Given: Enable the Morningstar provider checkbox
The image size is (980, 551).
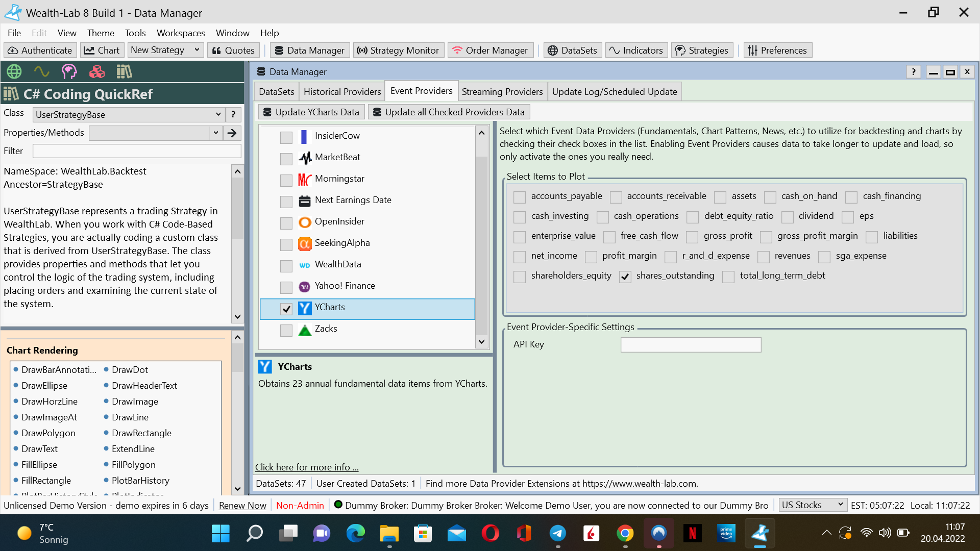Looking at the screenshot, I should pos(286,180).
